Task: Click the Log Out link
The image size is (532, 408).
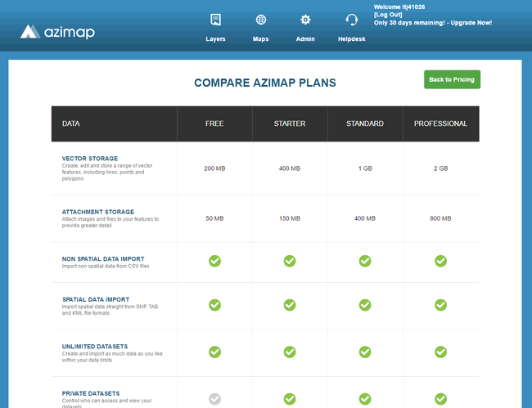Action: (388, 15)
